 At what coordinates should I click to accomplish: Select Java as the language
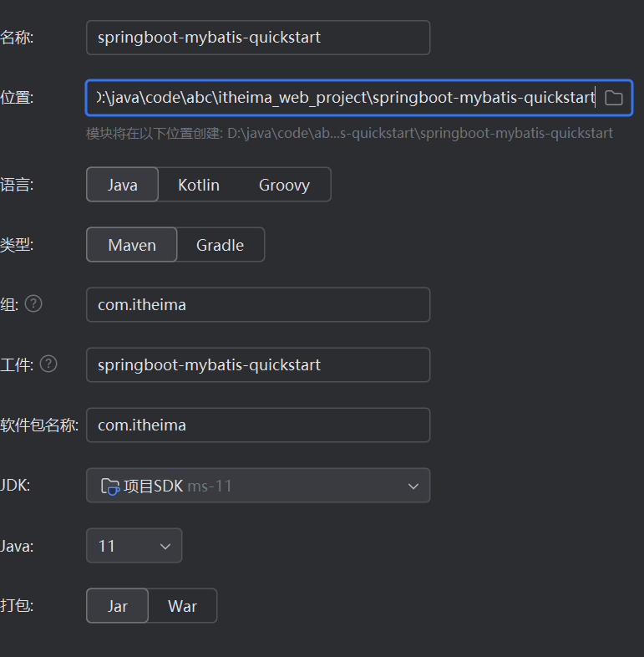pos(122,185)
